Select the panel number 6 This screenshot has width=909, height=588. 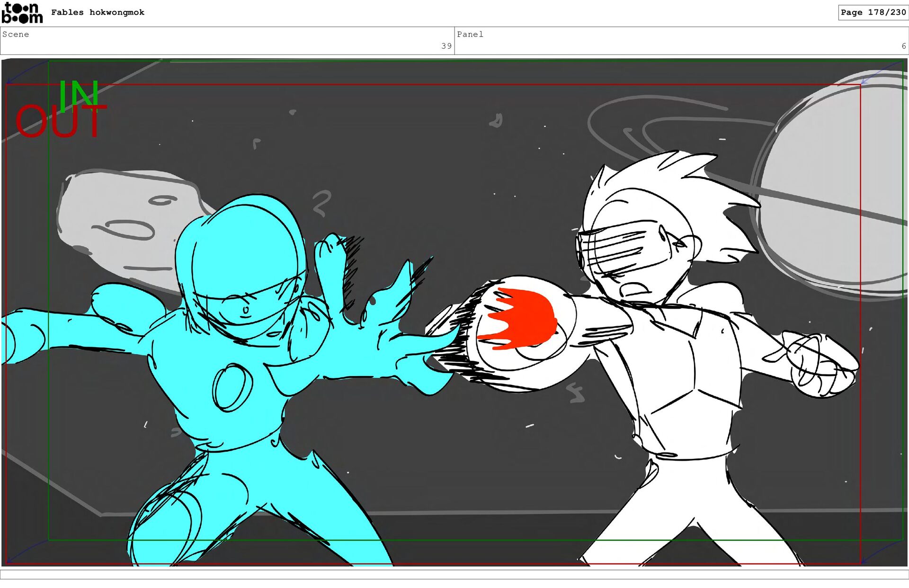[903, 46]
